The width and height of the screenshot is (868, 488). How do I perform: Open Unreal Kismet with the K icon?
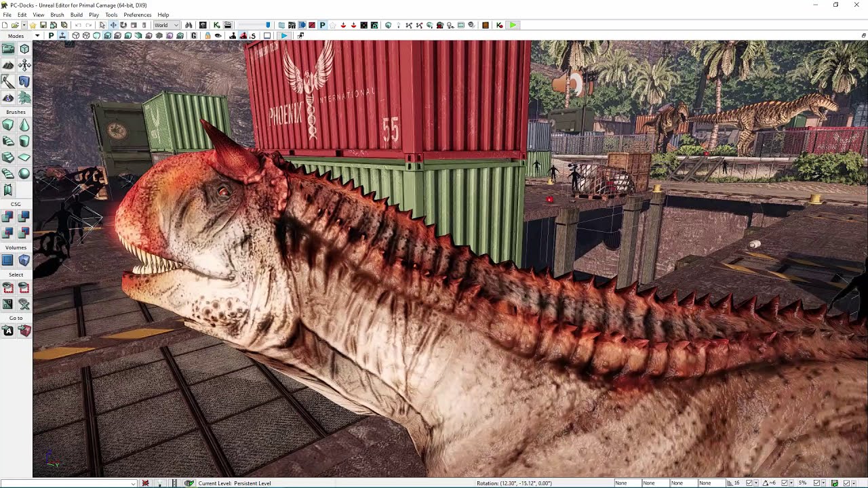coord(216,25)
